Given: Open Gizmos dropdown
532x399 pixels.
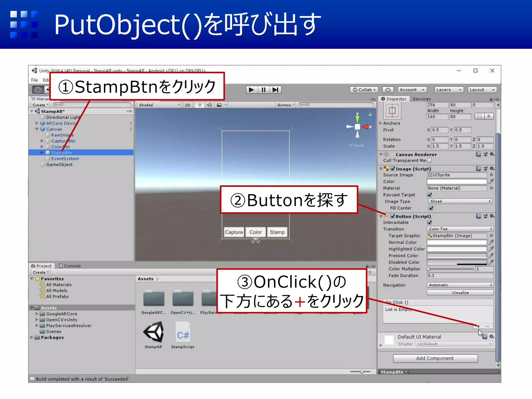Looking at the screenshot, I should [285, 105].
